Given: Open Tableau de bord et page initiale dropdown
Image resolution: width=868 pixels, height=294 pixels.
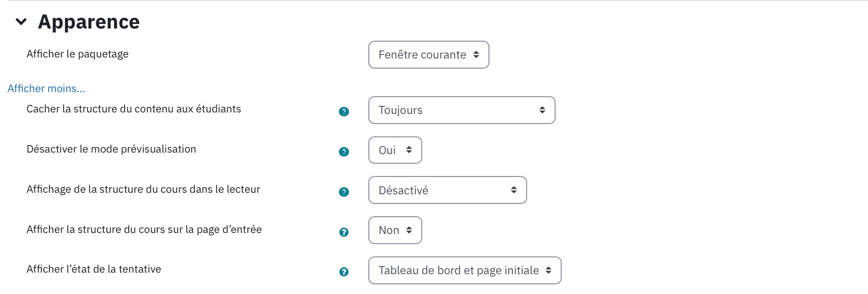Looking at the screenshot, I should click(x=465, y=270).
